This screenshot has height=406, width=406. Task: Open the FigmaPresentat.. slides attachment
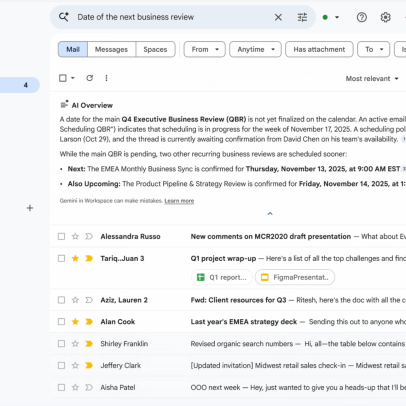tap(295, 277)
